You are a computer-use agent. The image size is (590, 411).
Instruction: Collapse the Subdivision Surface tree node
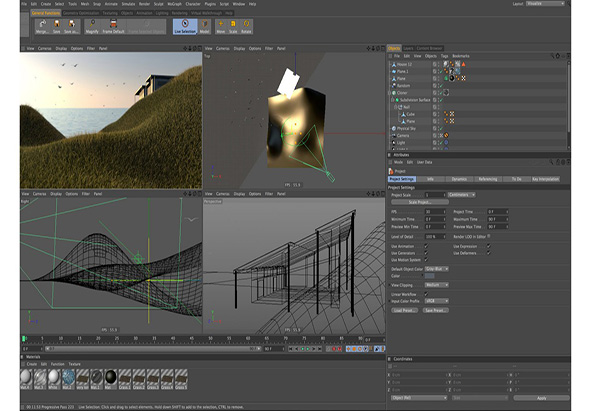pyautogui.click(x=393, y=100)
